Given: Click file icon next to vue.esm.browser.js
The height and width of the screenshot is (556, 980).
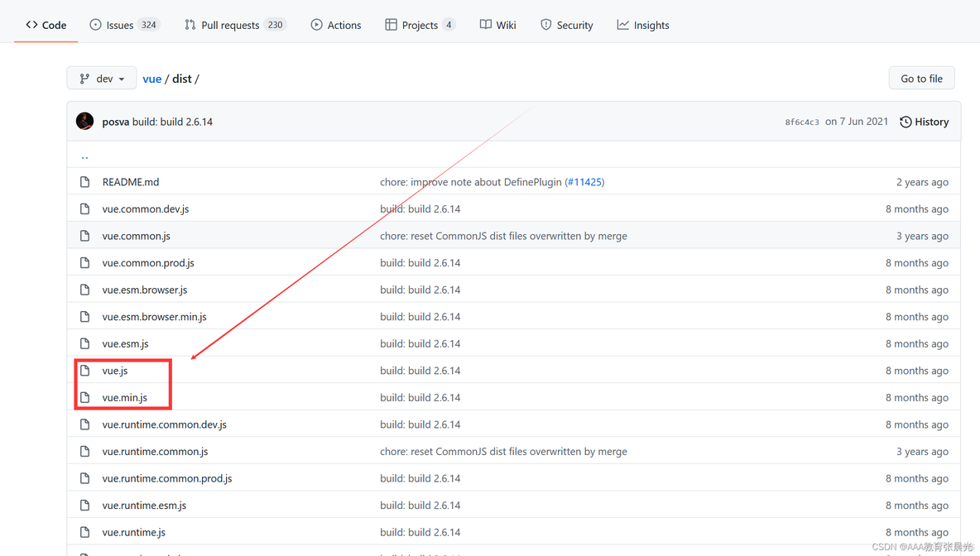Looking at the screenshot, I should (x=85, y=290).
